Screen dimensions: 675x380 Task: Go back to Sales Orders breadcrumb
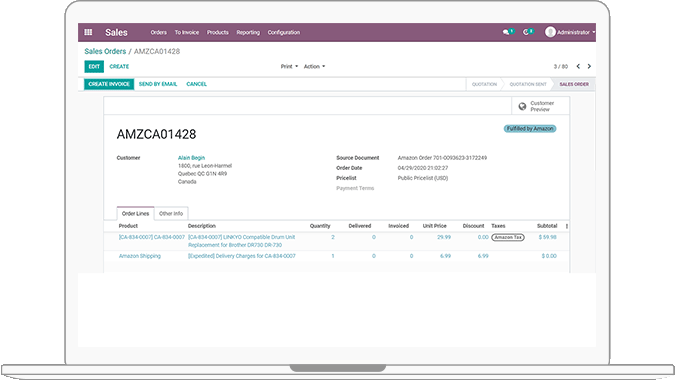(x=105, y=51)
